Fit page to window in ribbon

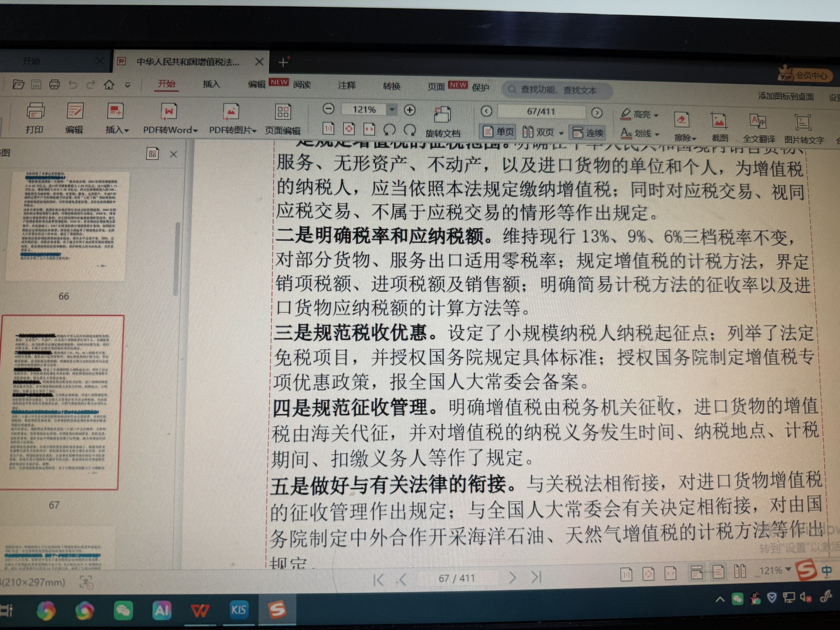pos(349,129)
